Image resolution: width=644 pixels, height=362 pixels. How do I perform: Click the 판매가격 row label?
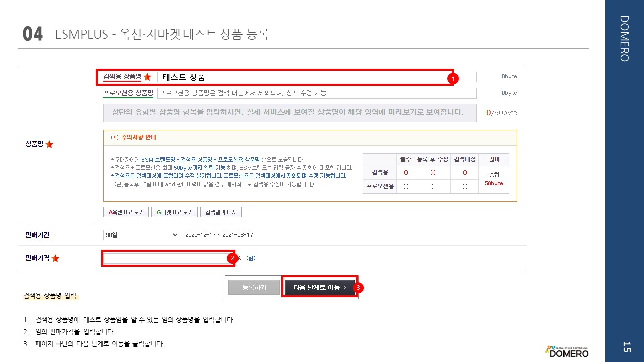point(38,258)
